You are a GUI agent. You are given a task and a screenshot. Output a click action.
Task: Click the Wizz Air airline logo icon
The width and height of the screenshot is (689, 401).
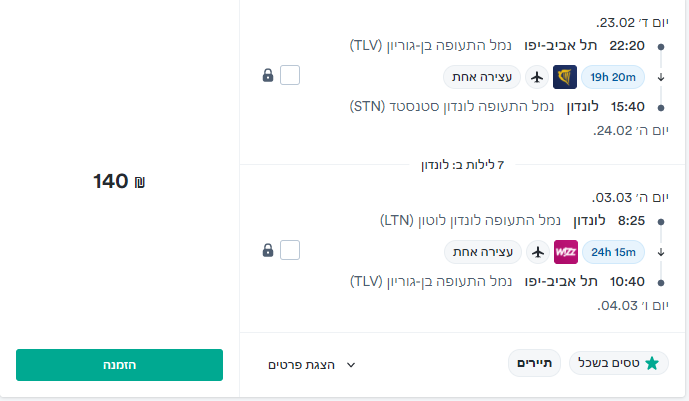tap(565, 250)
